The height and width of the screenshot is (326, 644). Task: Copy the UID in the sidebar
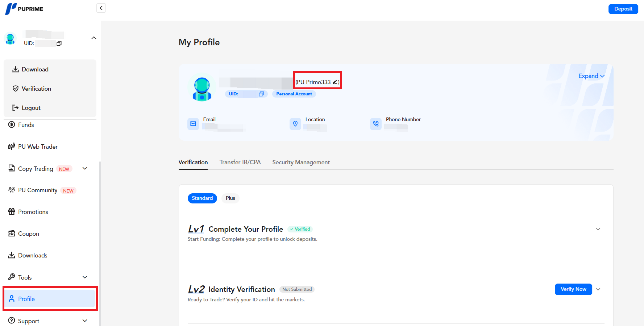59,44
